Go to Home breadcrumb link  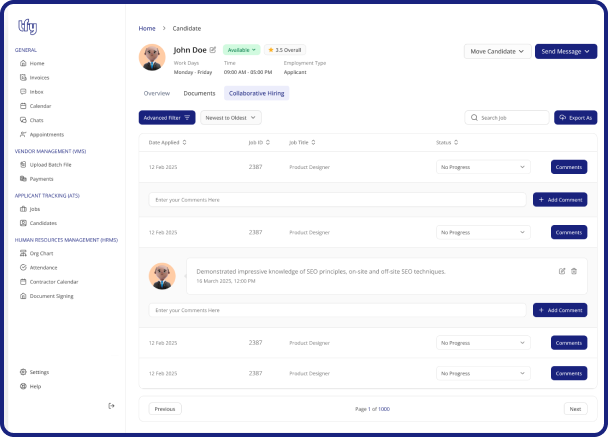point(147,28)
